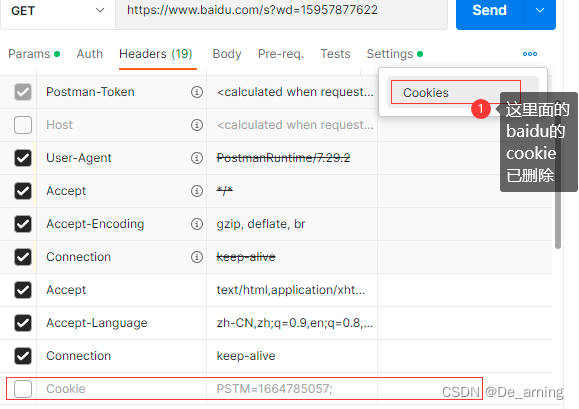Open the Settings tab
This screenshot has height=409, width=579.
(394, 54)
